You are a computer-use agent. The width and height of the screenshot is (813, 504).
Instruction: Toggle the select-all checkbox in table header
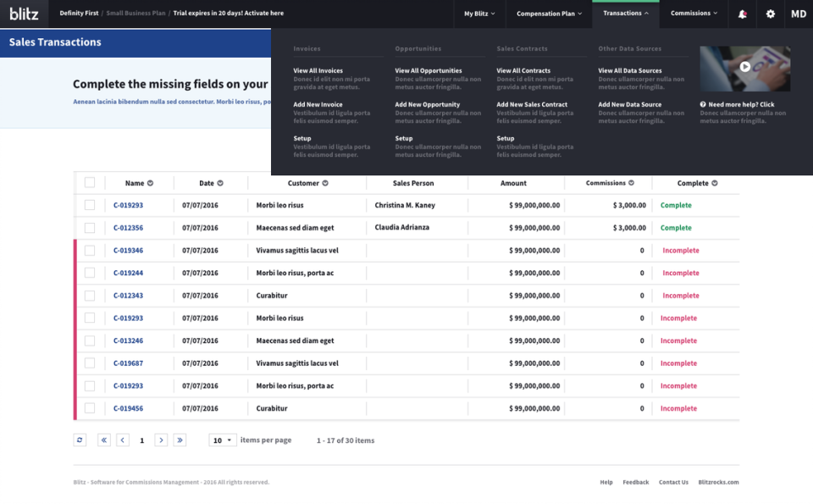pyautogui.click(x=90, y=183)
